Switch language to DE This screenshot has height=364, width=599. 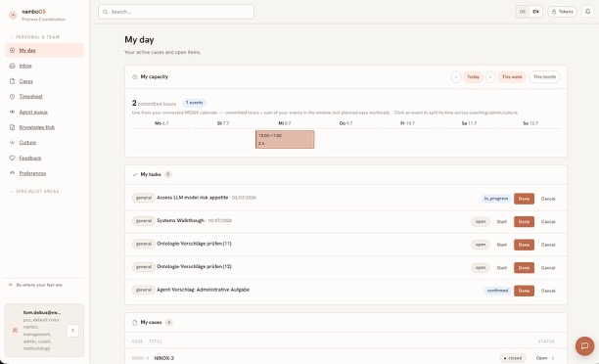click(523, 12)
